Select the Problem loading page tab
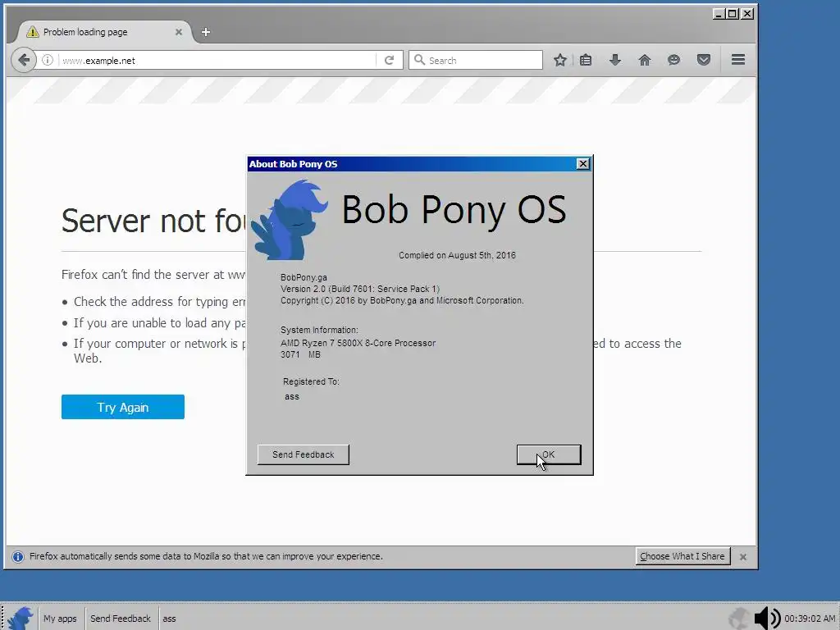The image size is (840, 630). click(103, 32)
